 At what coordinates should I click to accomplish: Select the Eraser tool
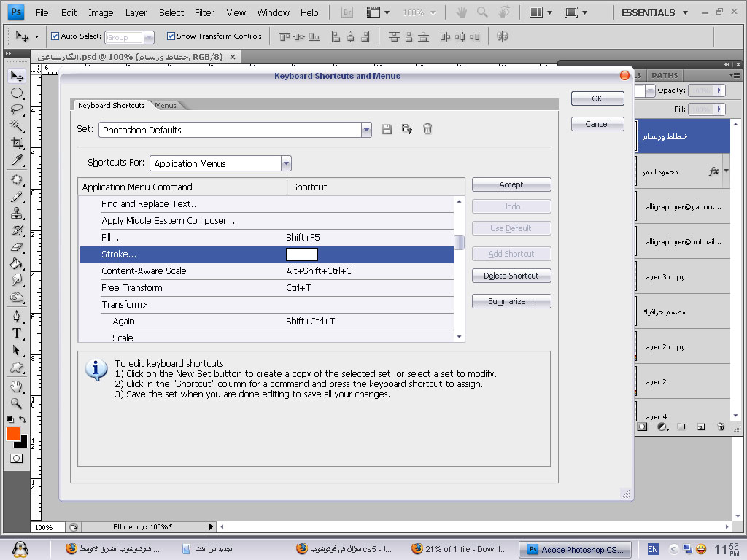(17, 246)
